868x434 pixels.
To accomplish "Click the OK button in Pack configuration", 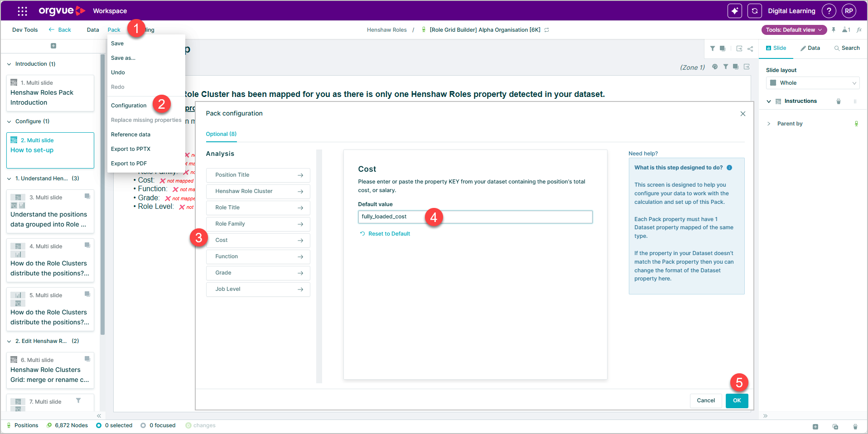I will point(737,400).
